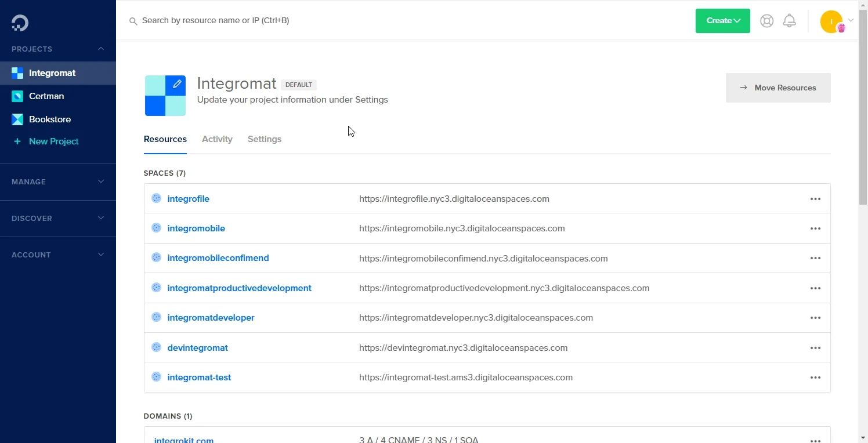Click the Move Resources button

778,88
